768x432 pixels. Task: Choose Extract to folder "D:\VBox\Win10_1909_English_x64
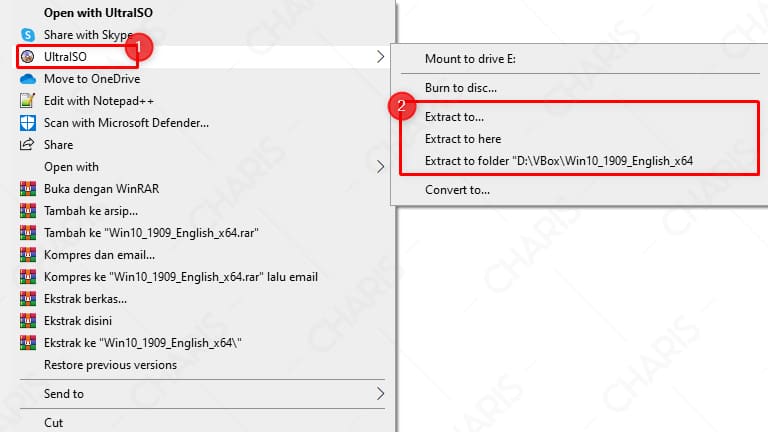pyautogui.click(x=559, y=161)
